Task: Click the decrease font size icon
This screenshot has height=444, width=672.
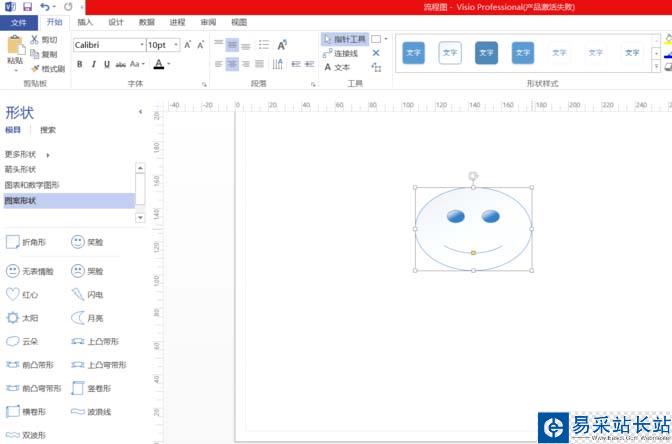Action: click(201, 45)
